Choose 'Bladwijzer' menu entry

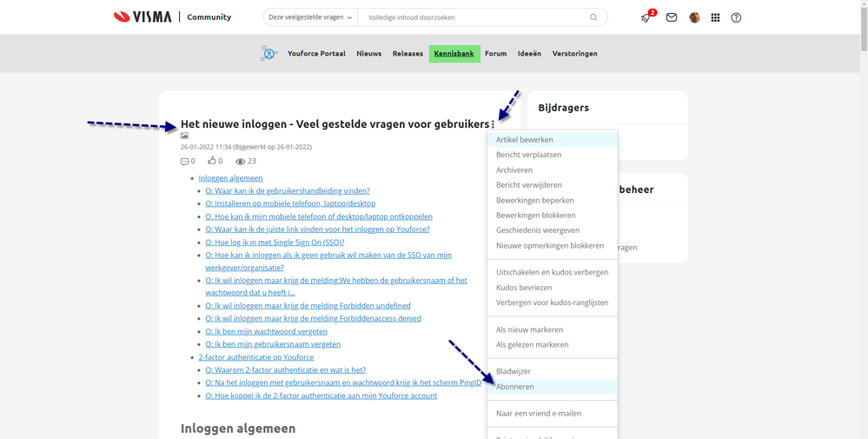[x=553, y=371]
